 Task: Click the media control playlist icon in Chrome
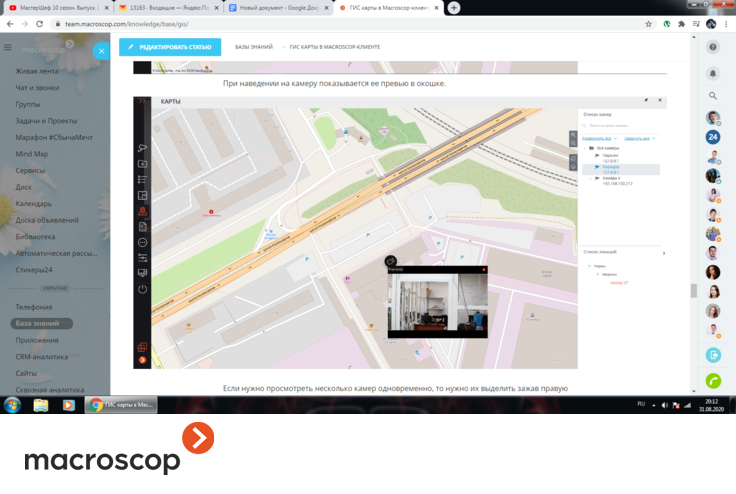pyautogui.click(x=696, y=24)
